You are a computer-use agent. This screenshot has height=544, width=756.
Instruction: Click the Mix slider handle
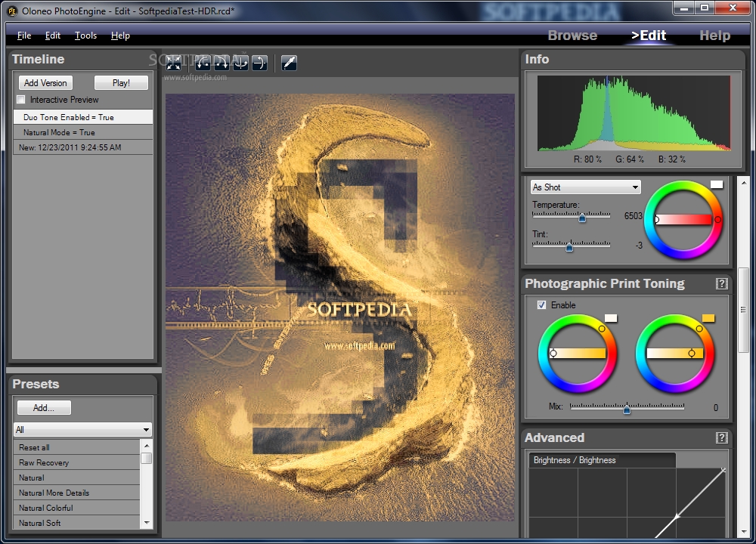click(x=626, y=410)
